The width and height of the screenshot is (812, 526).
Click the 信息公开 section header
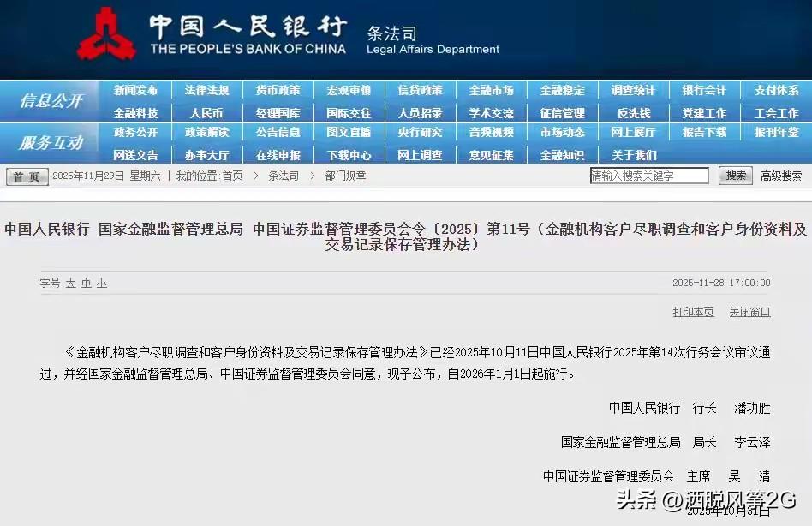[x=51, y=100]
